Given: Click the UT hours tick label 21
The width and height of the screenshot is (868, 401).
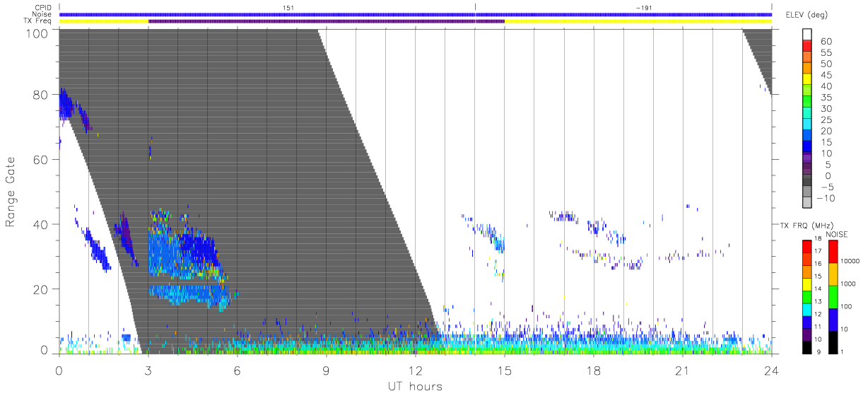Looking at the screenshot, I should tap(683, 371).
